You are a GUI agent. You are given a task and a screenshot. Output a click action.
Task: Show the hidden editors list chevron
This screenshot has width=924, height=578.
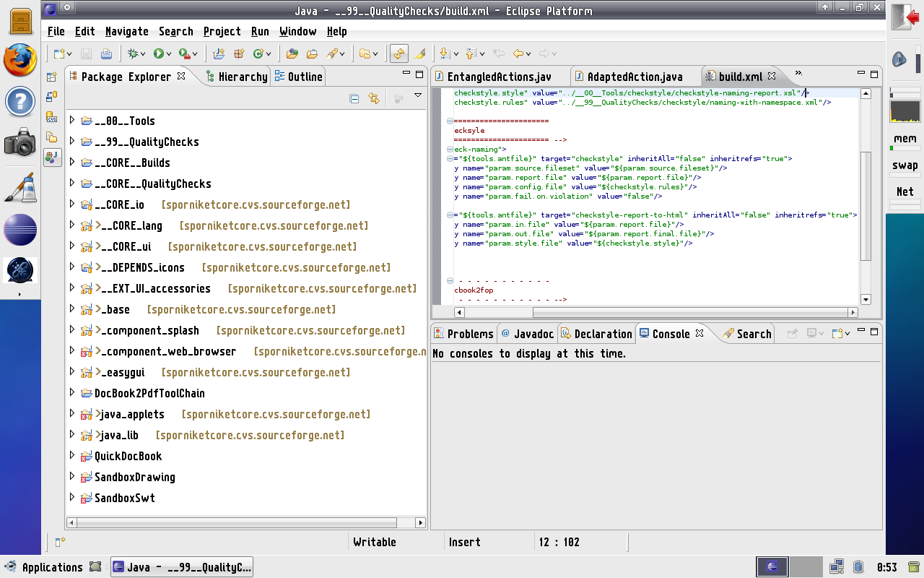click(799, 74)
